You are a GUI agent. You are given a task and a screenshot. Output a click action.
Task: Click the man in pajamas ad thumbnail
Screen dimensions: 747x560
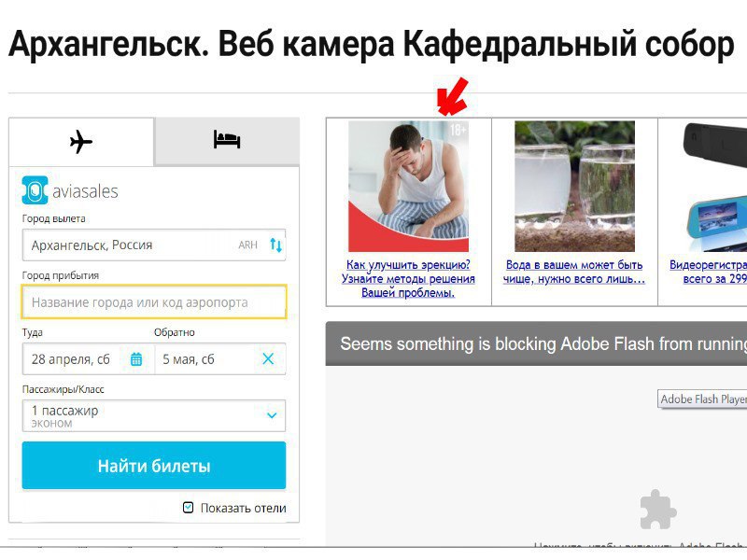click(x=409, y=186)
